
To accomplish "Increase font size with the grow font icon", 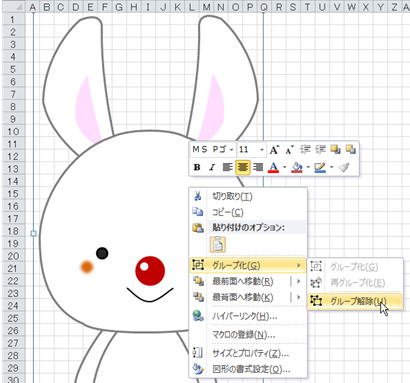I will [274, 150].
